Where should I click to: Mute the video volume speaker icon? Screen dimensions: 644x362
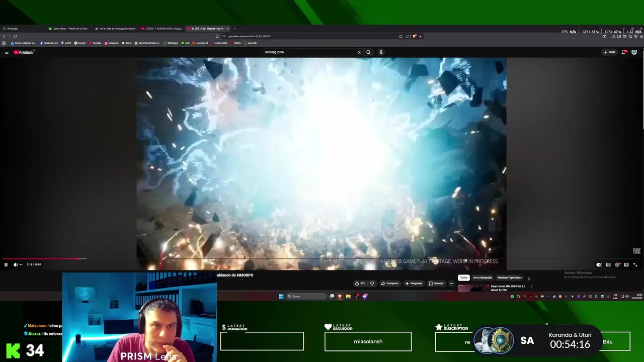[15, 264]
